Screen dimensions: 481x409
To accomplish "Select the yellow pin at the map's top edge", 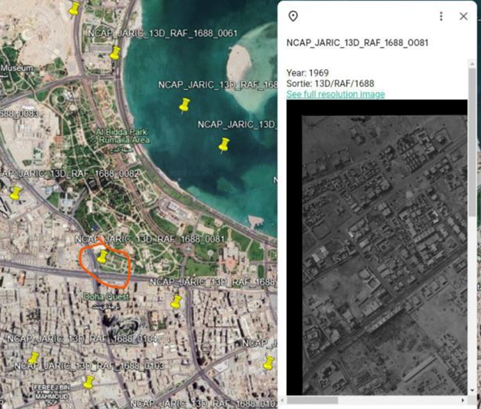I will 74,8.
